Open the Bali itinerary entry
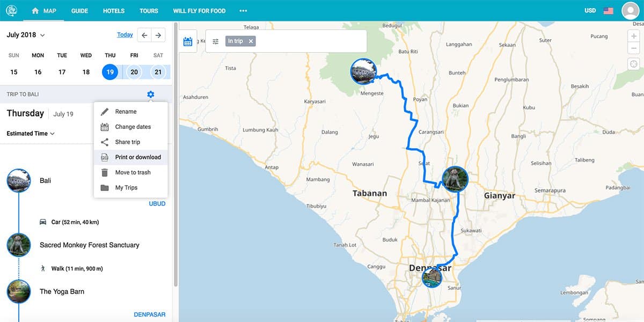Image resolution: width=644 pixels, height=322 pixels. pyautogui.click(x=46, y=181)
